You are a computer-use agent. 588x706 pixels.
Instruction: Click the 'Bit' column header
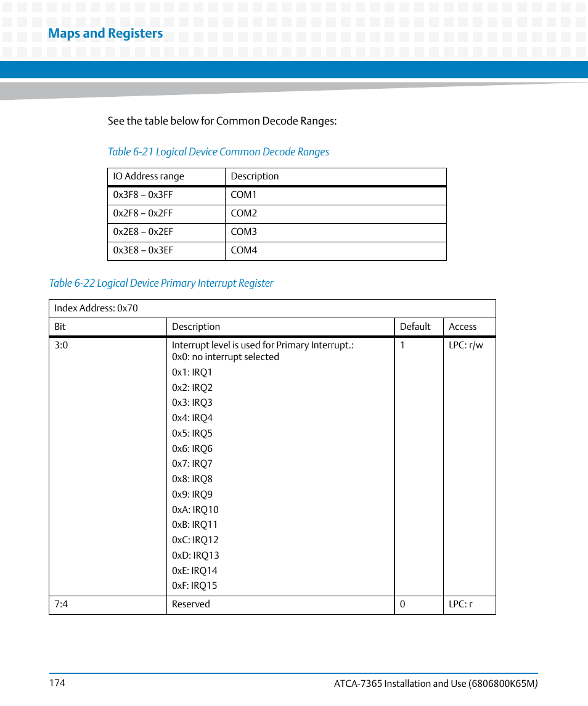pyautogui.click(x=108, y=327)
